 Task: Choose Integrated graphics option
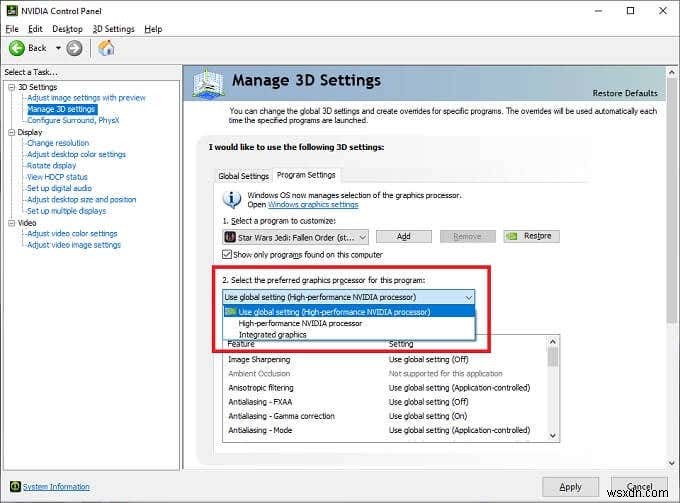pyautogui.click(x=349, y=335)
